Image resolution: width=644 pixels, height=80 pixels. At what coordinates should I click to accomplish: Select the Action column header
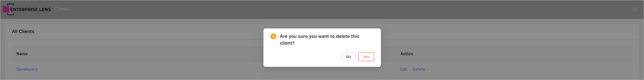click(x=407, y=54)
